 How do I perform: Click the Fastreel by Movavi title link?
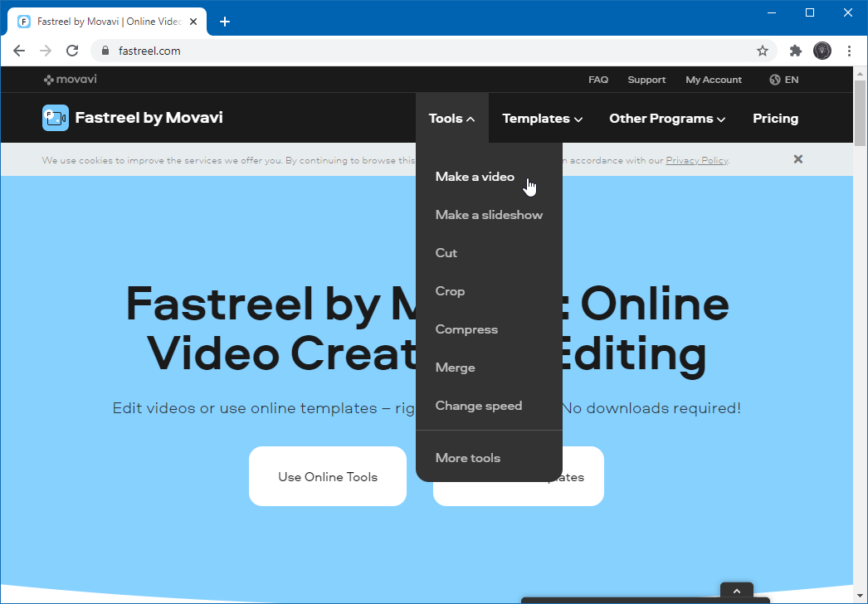(x=149, y=117)
